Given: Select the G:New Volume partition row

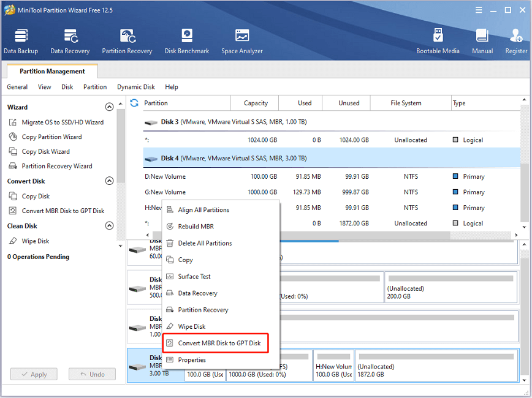Looking at the screenshot, I should coord(332,192).
